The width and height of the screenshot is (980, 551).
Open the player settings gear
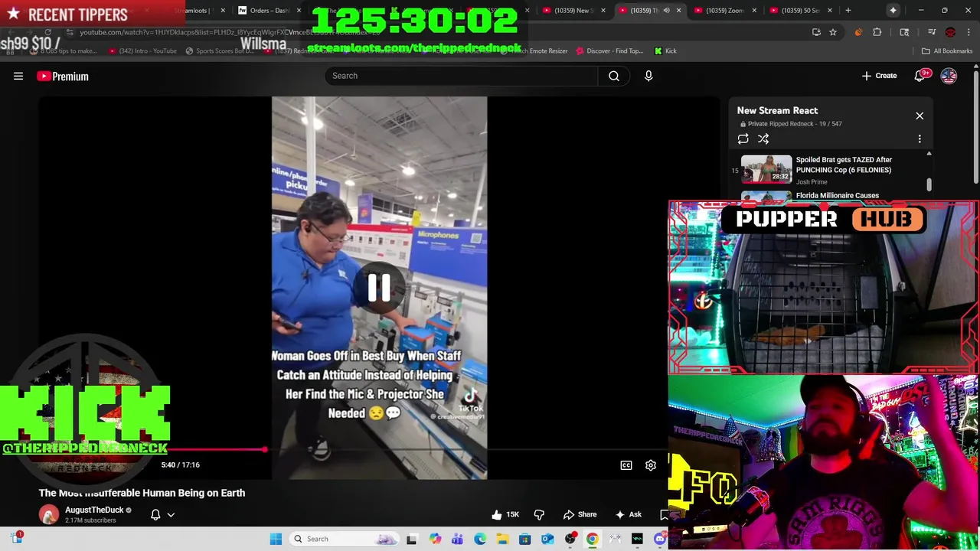[651, 465]
